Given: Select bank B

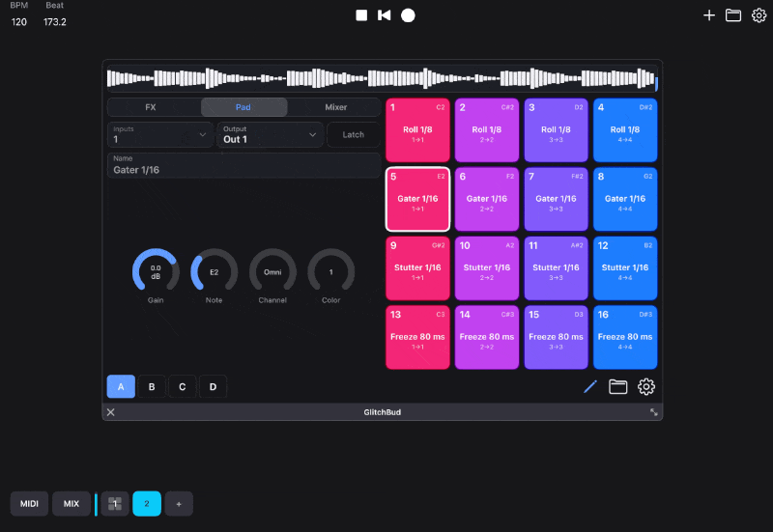Looking at the screenshot, I should 152,386.
